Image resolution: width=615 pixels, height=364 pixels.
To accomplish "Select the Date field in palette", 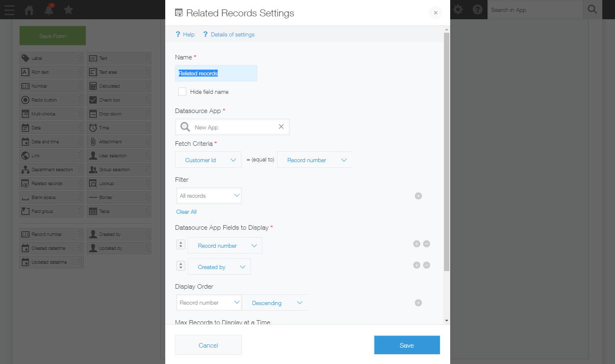I will 51,128.
